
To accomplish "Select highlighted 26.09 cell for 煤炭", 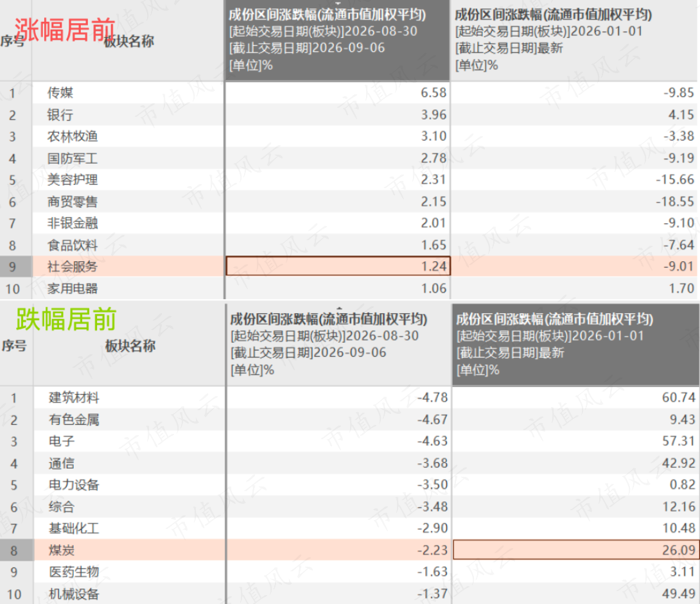I will (x=575, y=549).
